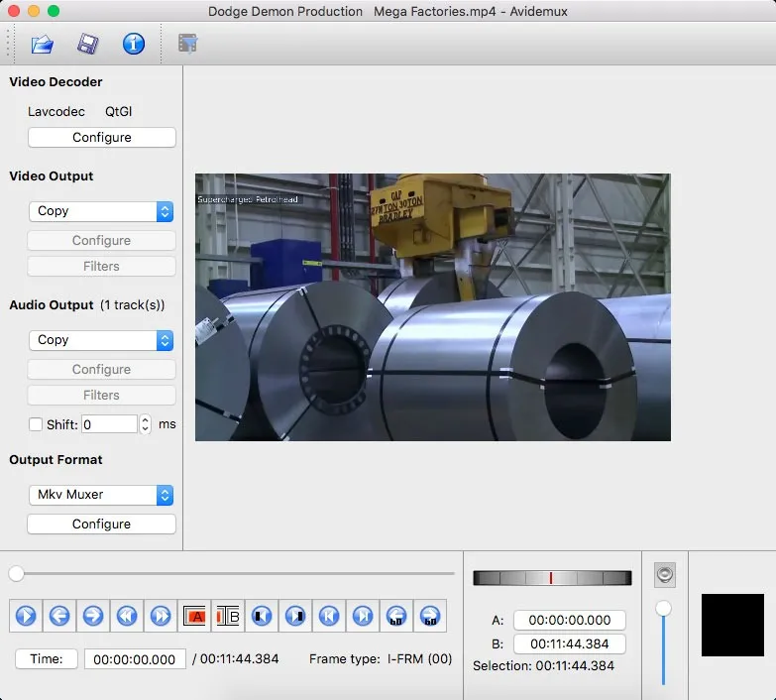776x700 pixels.
Task: Go back one frame
Action: [59, 616]
